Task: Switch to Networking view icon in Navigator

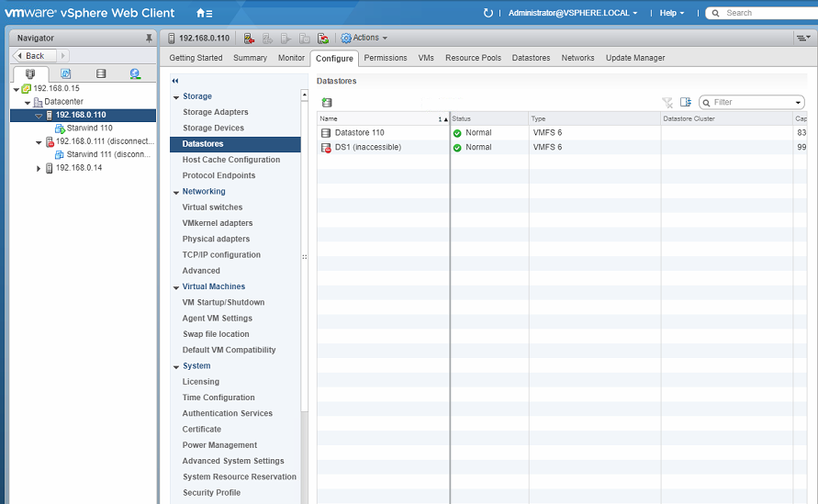Action: click(x=135, y=73)
